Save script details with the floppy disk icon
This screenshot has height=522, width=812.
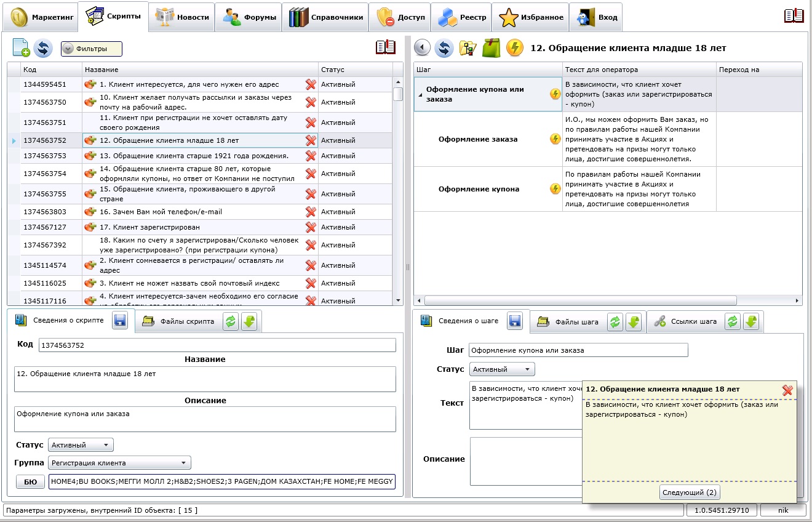click(120, 321)
